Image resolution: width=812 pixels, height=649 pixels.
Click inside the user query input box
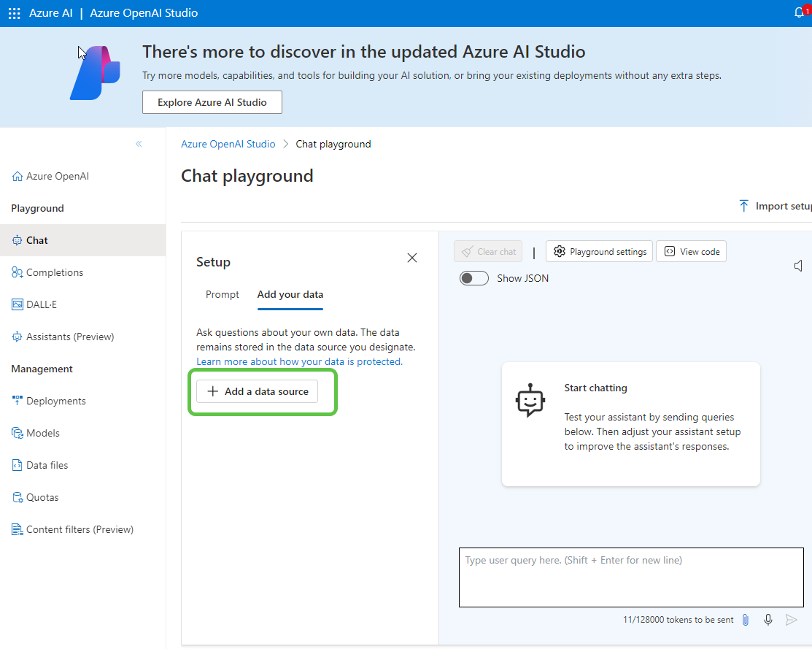(x=630, y=577)
